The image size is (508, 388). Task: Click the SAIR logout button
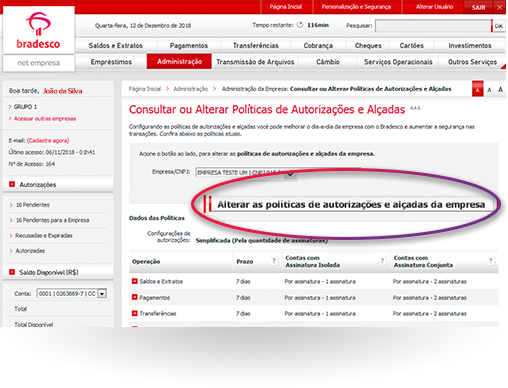(478, 7)
